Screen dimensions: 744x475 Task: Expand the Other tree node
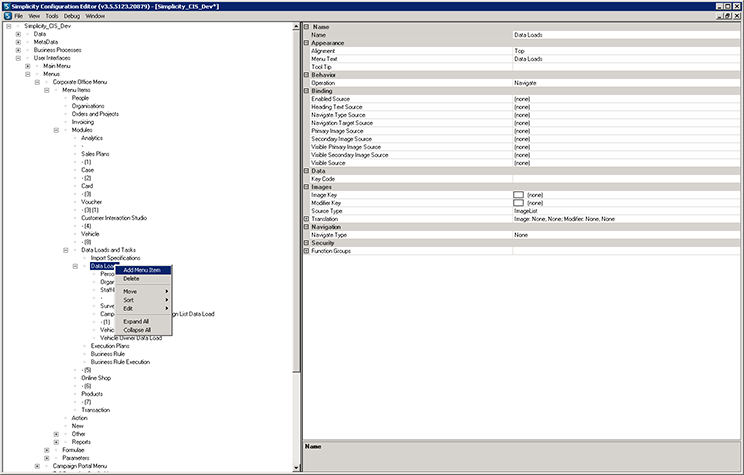(x=56, y=434)
